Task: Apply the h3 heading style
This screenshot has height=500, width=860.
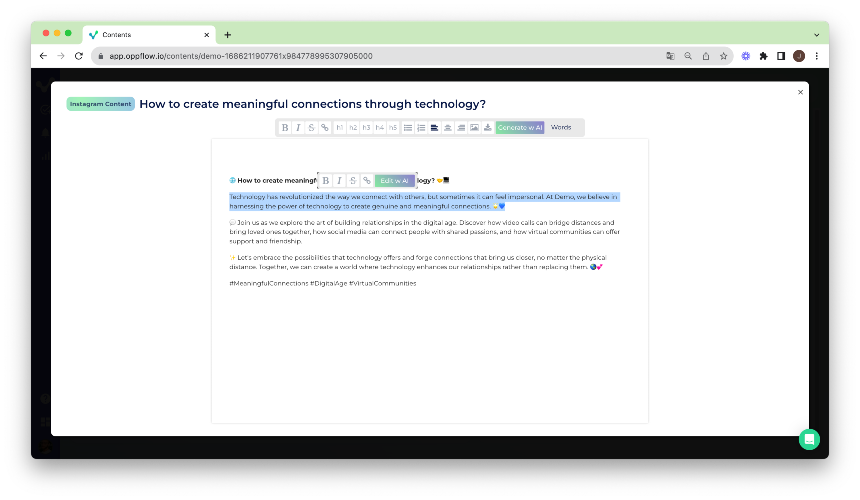Action: 366,128
